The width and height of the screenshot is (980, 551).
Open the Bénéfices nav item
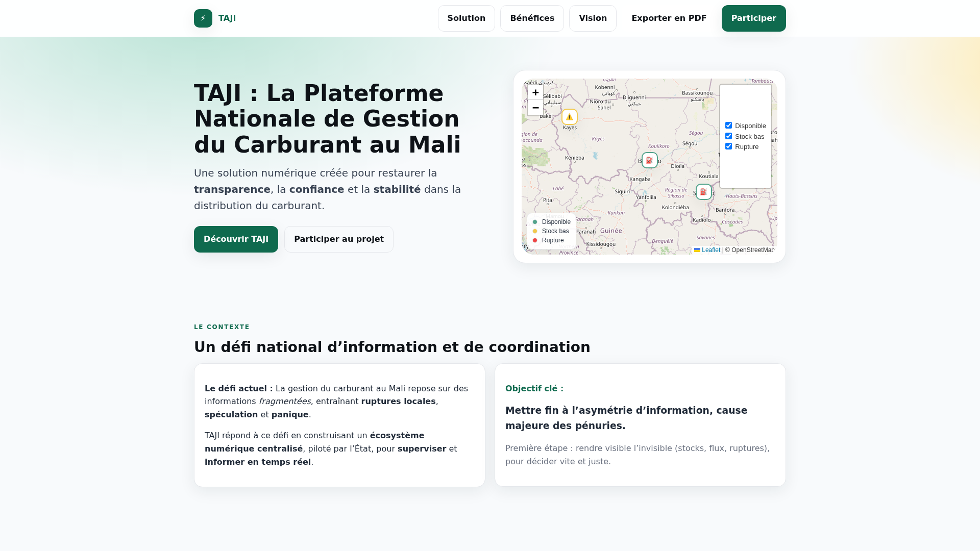tap(532, 18)
